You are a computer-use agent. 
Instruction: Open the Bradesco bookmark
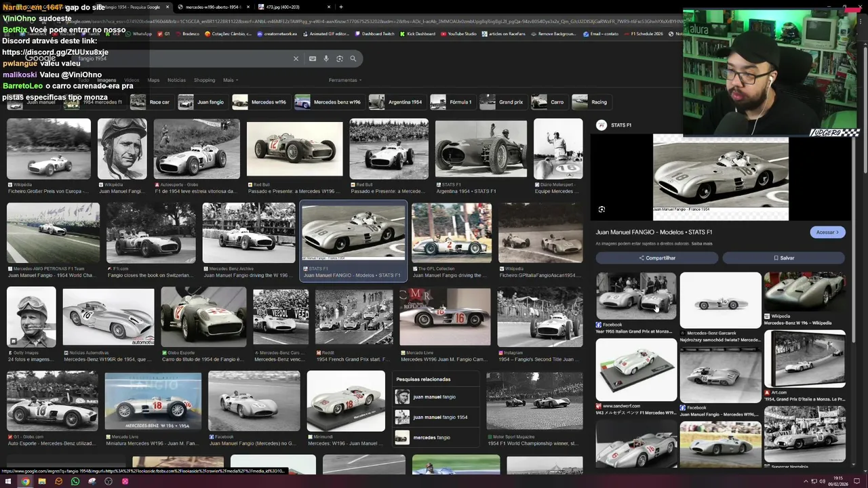[x=188, y=34]
